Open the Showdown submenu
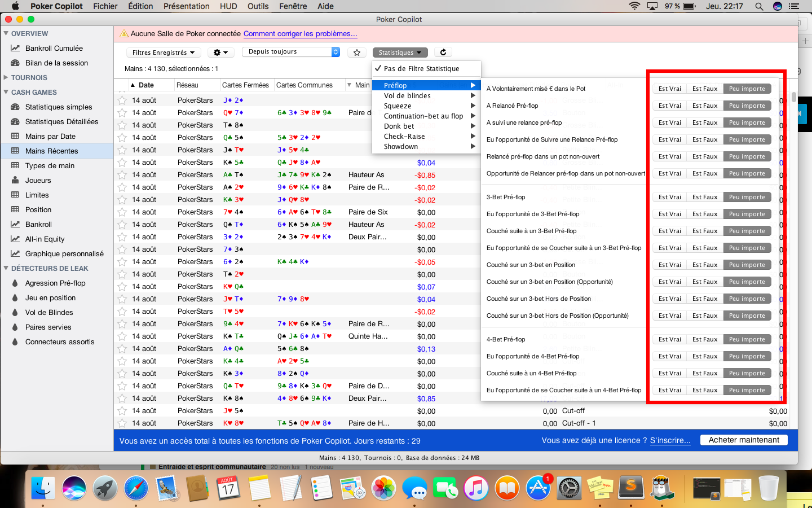The image size is (812, 508). coord(426,147)
